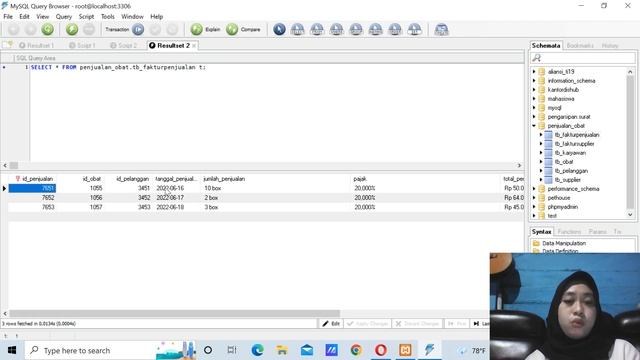Click the execute query lightning button
This screenshot has width=640, height=360.
pos(72,29)
